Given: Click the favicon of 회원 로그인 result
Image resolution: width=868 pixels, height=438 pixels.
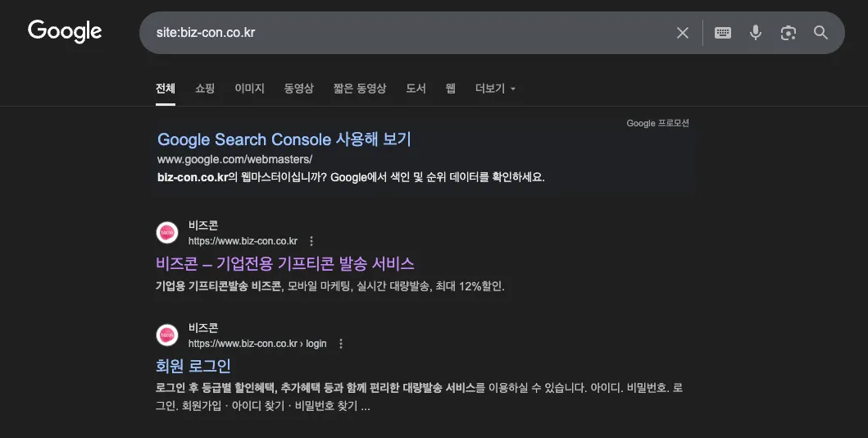Looking at the screenshot, I should point(167,335).
